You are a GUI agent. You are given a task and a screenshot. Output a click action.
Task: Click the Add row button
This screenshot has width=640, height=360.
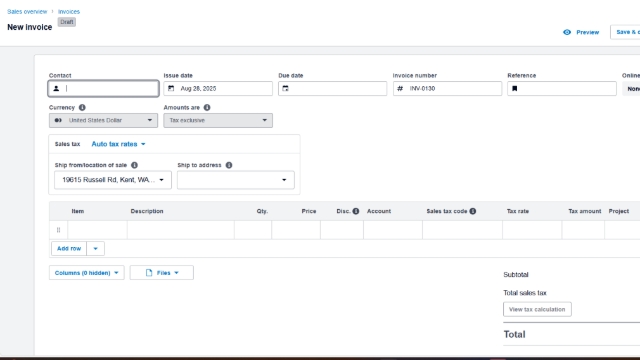(x=69, y=249)
